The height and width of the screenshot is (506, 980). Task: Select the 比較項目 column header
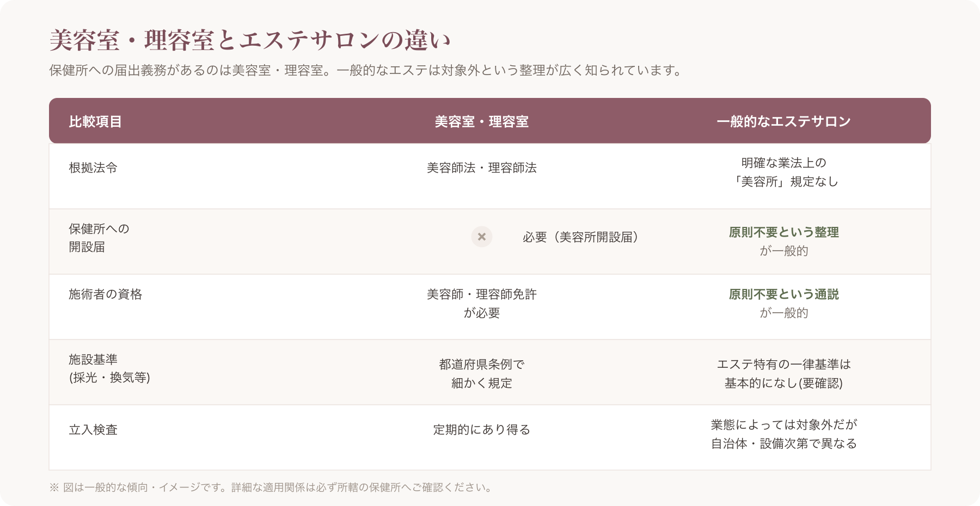pyautogui.click(x=95, y=121)
